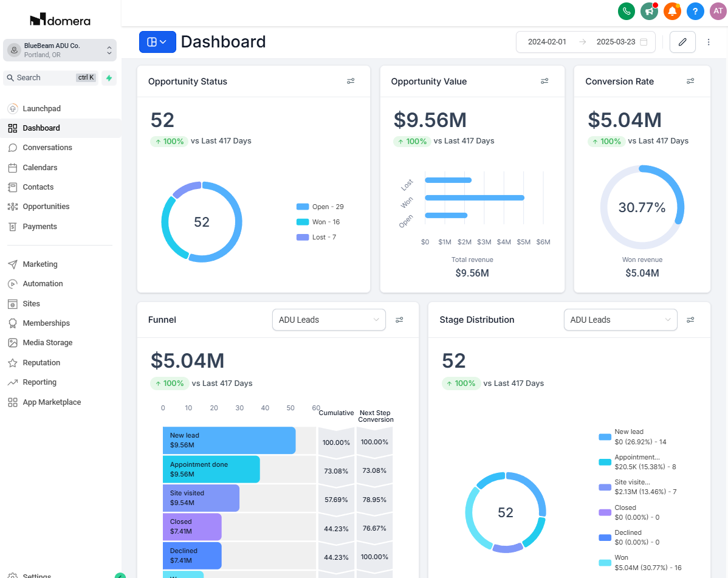
Task: Open the megaphone announcements icon
Action: coord(649,11)
